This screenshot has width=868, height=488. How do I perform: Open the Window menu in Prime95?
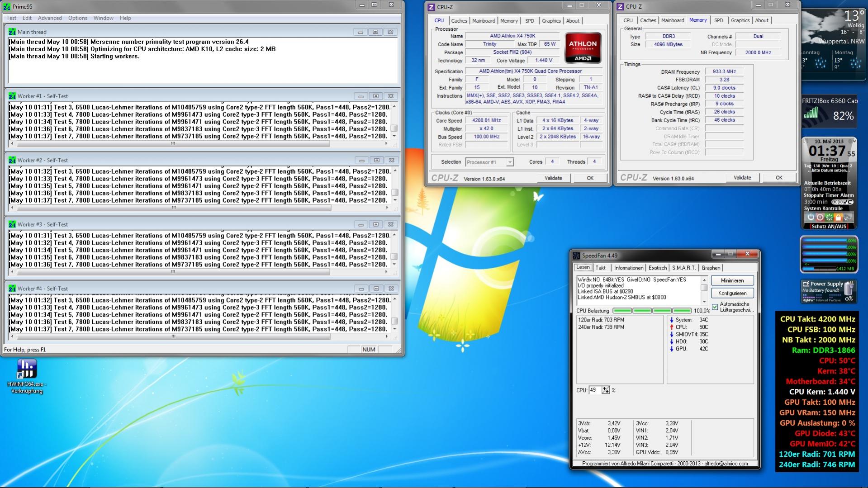[104, 18]
